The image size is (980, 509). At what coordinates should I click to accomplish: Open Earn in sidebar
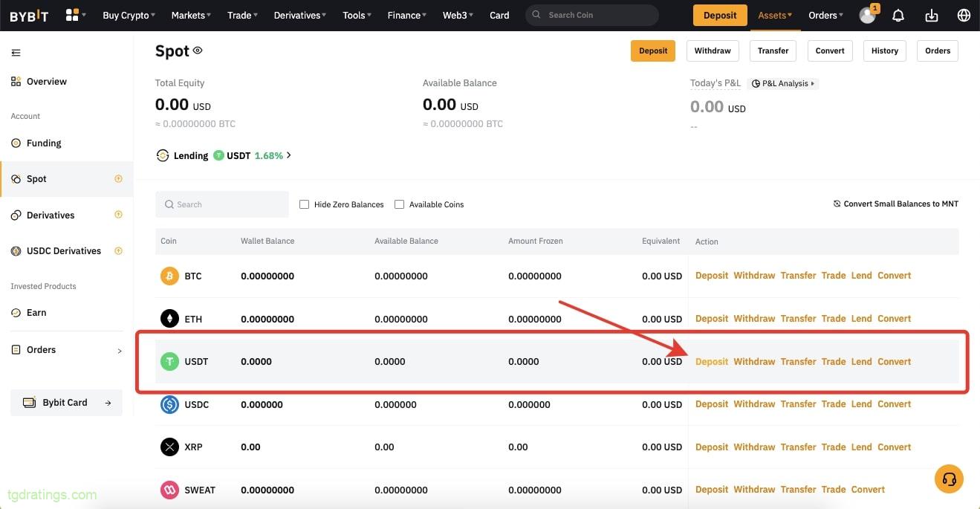coord(36,313)
